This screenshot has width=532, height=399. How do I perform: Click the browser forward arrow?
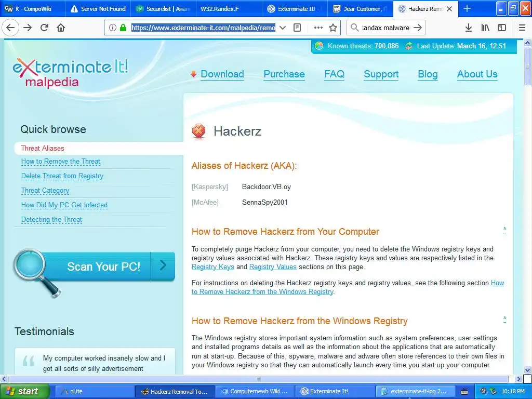pos(28,28)
